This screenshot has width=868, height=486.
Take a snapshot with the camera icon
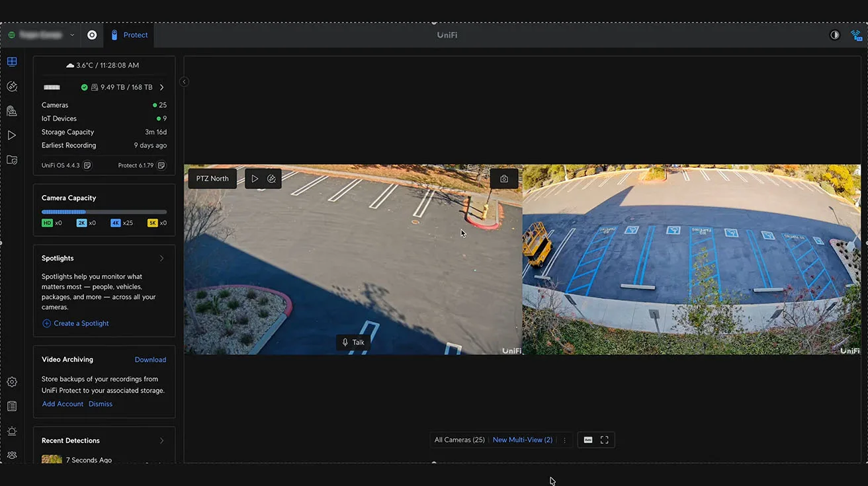point(504,179)
